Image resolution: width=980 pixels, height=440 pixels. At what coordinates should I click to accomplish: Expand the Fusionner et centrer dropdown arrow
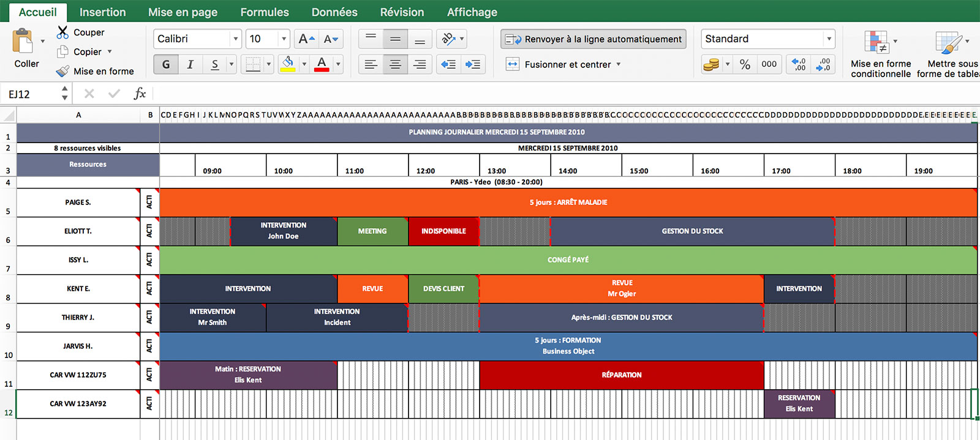[x=619, y=64]
